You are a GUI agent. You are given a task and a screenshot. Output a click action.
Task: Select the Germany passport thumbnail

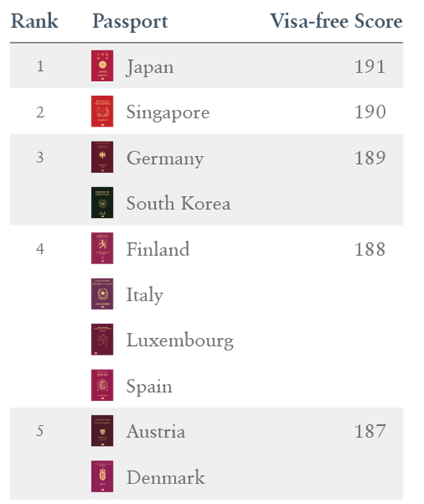pyautogui.click(x=102, y=157)
